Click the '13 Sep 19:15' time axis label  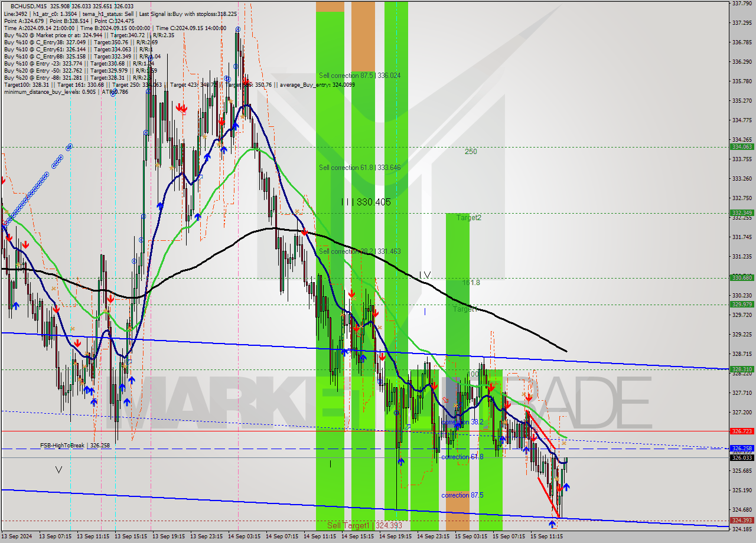(168, 537)
